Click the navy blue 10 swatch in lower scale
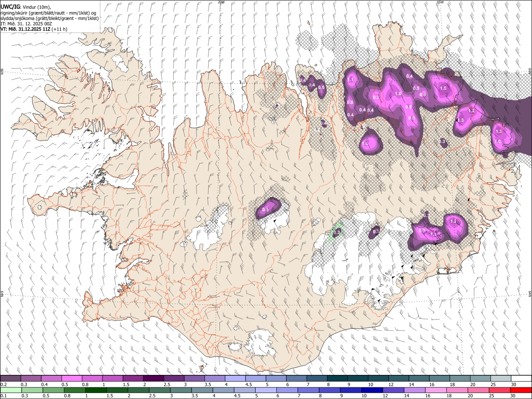This screenshot has width=532, height=399. [372, 390]
